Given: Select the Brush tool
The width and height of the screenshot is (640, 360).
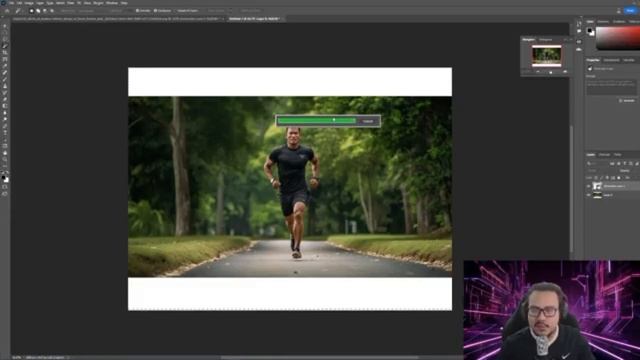Looking at the screenshot, I should tap(5, 79).
